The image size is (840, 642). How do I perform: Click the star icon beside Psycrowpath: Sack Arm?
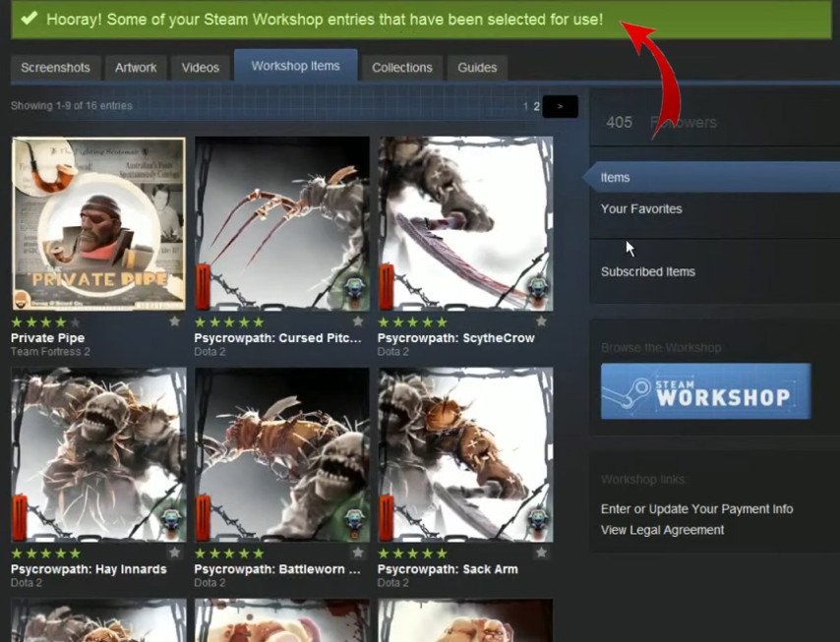point(541,554)
